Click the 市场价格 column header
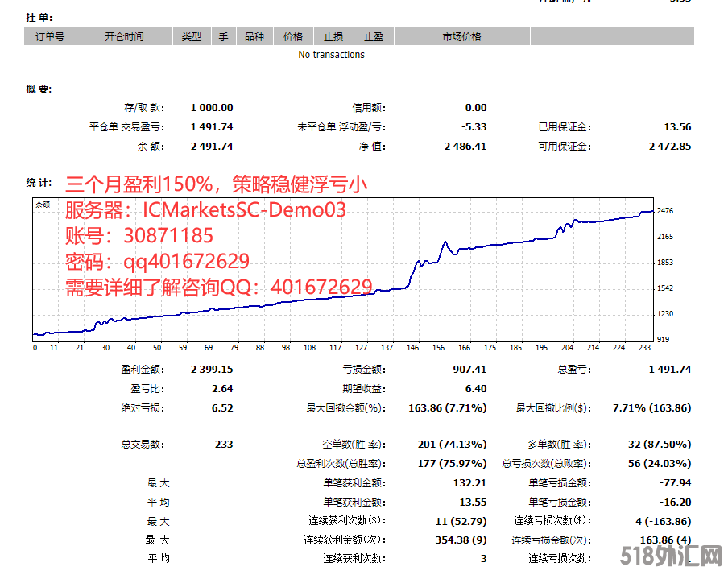Screen dimensions: 728x575 pos(462,37)
